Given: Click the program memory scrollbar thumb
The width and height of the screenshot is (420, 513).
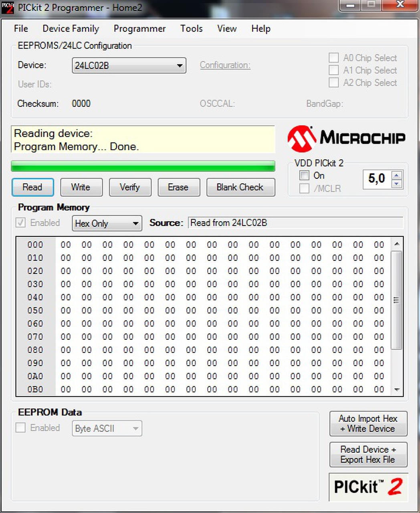Looking at the screenshot, I should click(397, 300).
